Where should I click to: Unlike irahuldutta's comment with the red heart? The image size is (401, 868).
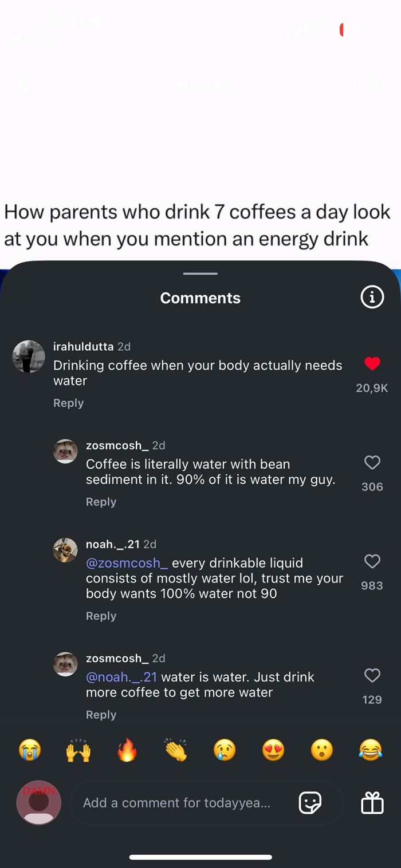[x=373, y=364]
